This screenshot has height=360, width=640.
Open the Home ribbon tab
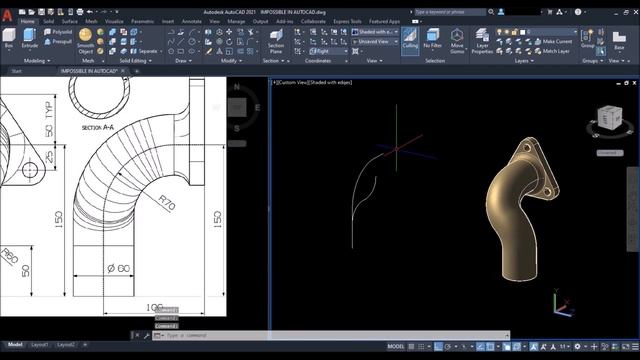tap(28, 21)
